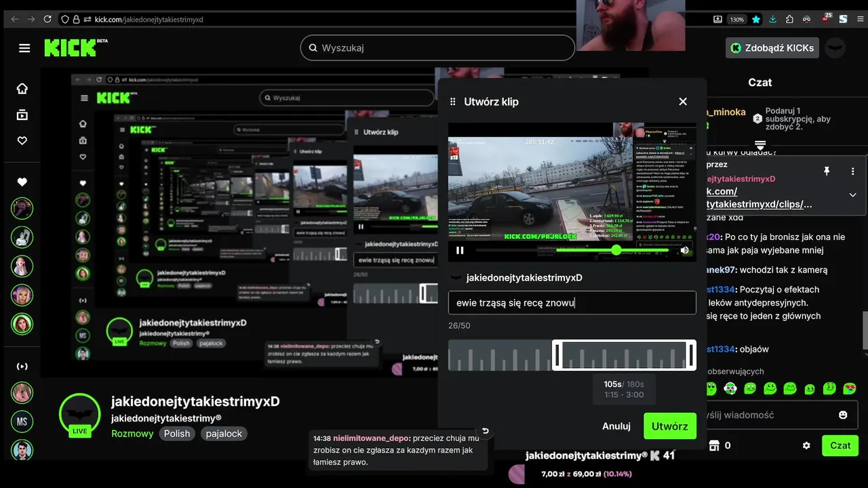Open emoji picker in chat input
Image resolution: width=868 pixels, height=488 pixels.
[x=843, y=415]
